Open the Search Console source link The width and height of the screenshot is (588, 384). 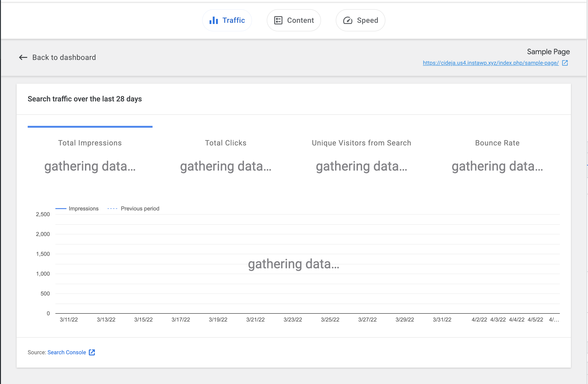[67, 352]
